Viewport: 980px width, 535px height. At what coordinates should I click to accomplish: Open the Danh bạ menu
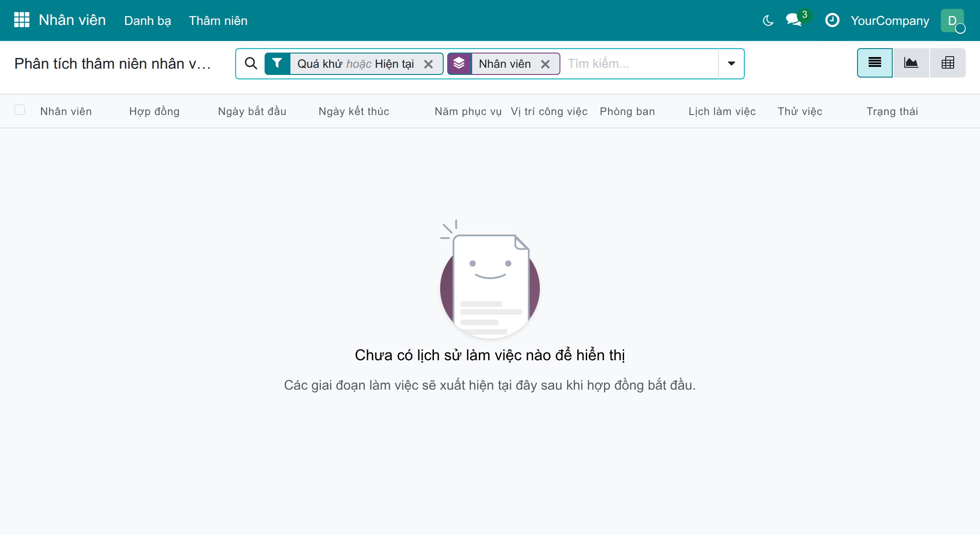pos(147,21)
